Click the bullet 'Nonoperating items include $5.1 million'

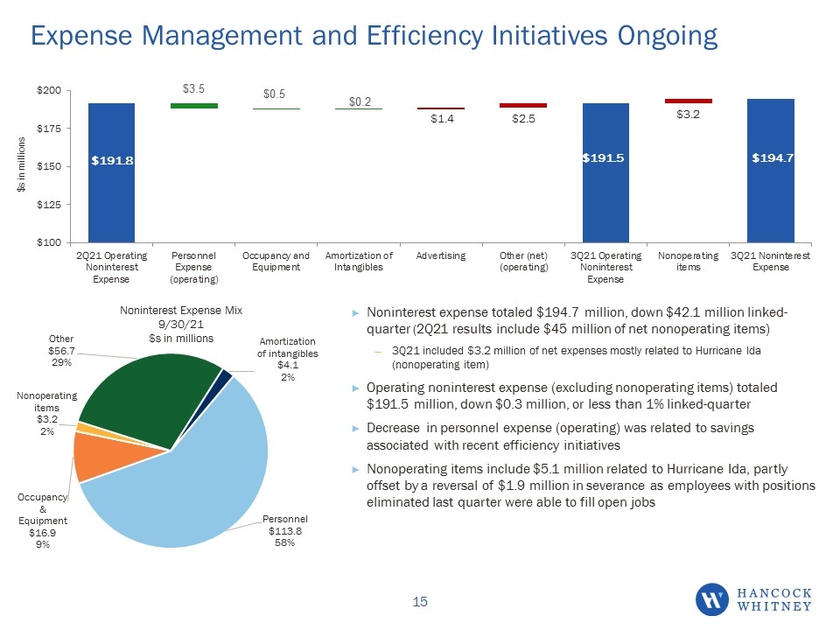[x=591, y=486]
